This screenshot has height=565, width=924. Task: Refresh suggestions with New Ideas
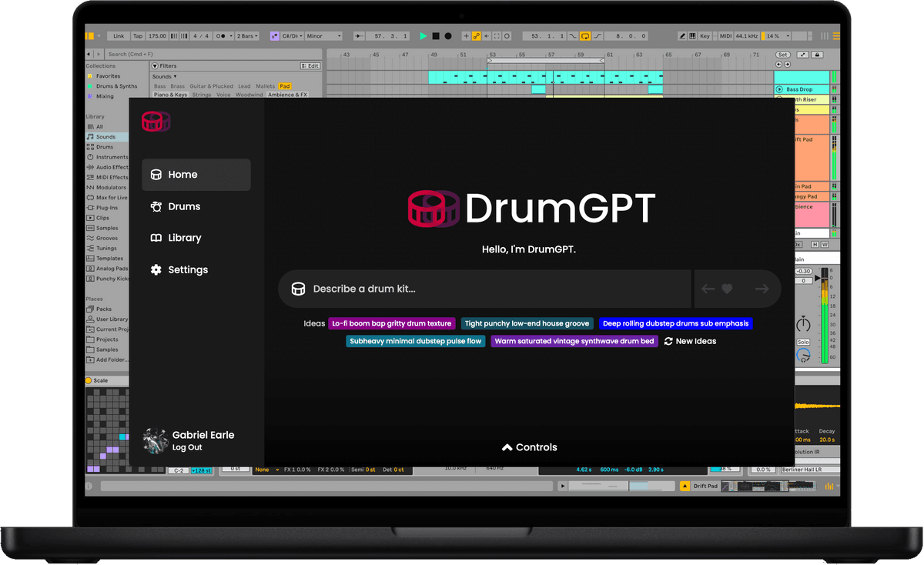[690, 341]
